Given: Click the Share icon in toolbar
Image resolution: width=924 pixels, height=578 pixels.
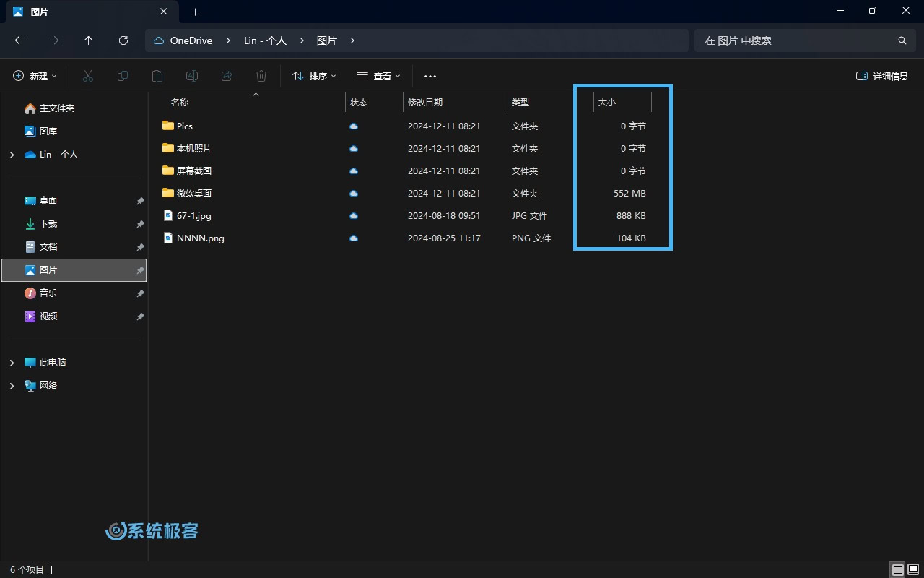Looking at the screenshot, I should (x=227, y=76).
